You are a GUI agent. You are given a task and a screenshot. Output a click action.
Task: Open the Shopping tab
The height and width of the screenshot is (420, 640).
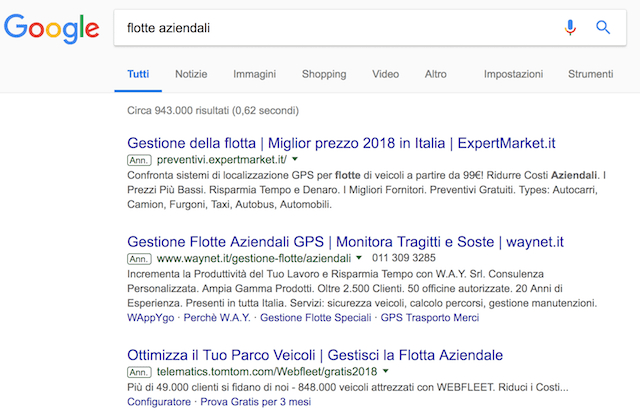coord(324,74)
